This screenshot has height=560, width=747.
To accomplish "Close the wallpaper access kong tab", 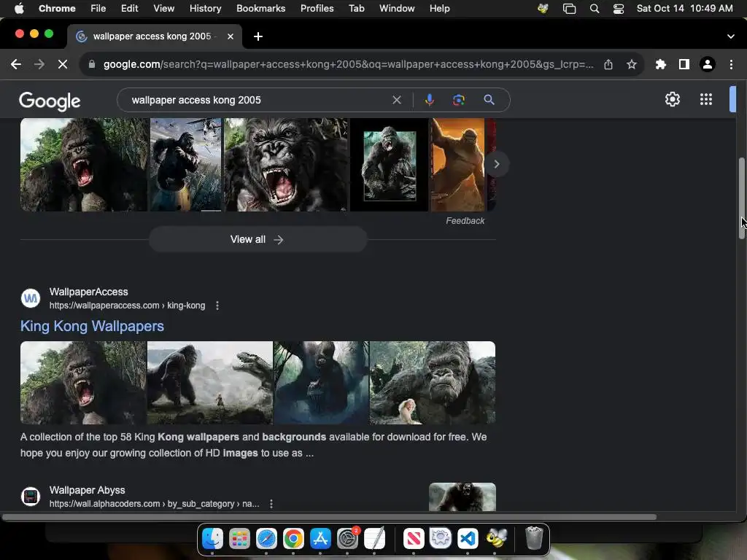I will tap(230, 36).
